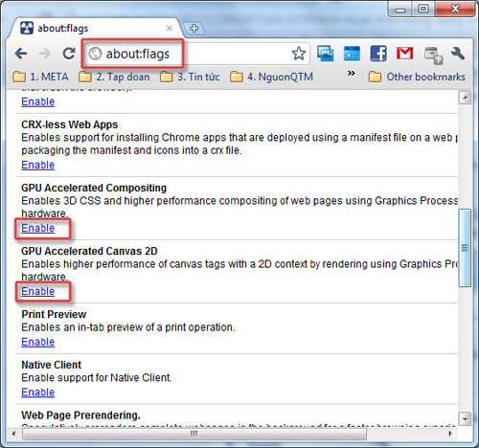
Task: Open the Facebook extension icon
Action: [x=378, y=54]
